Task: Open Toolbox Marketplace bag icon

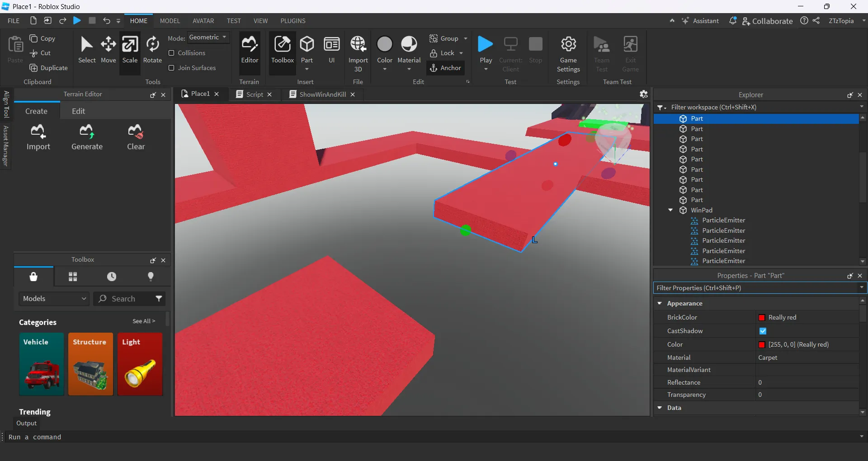Action: [33, 277]
